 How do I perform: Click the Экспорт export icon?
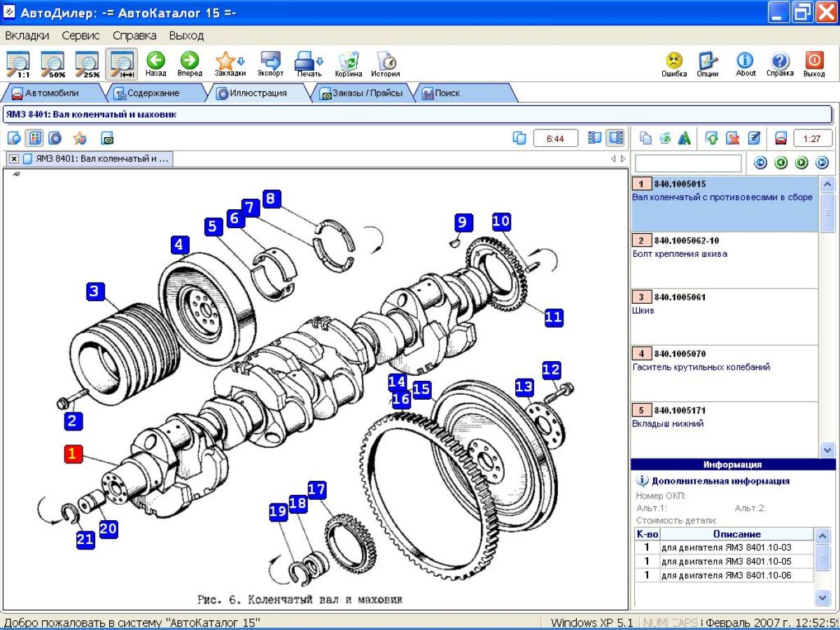(270, 64)
